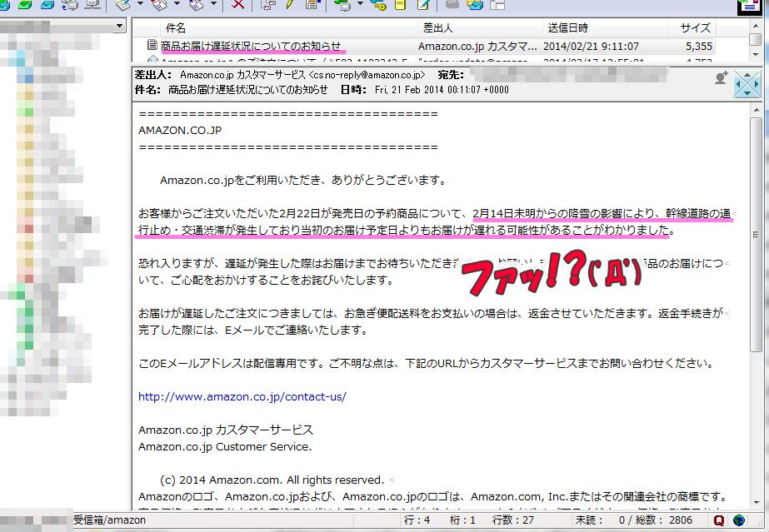Click the mail body scrollbar down arrow
This screenshot has width=769, height=532.
pos(755,503)
